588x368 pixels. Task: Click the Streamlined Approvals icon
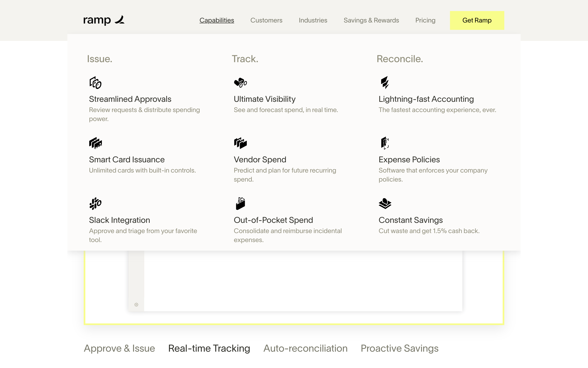click(95, 83)
